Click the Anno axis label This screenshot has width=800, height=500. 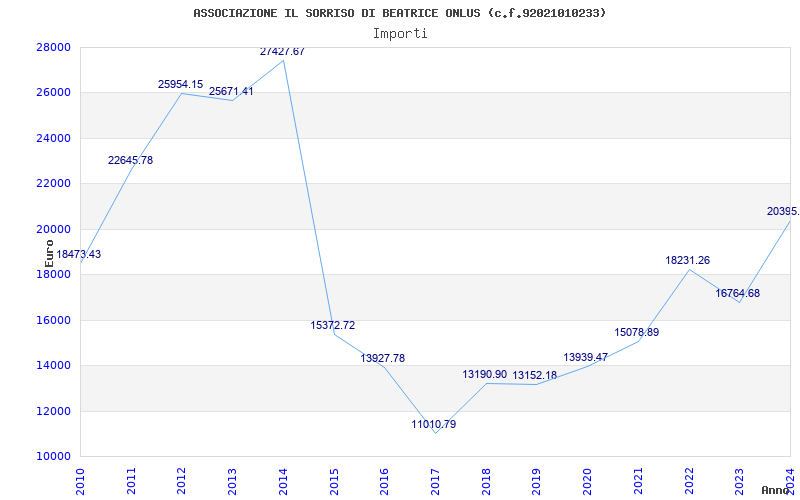click(x=776, y=490)
